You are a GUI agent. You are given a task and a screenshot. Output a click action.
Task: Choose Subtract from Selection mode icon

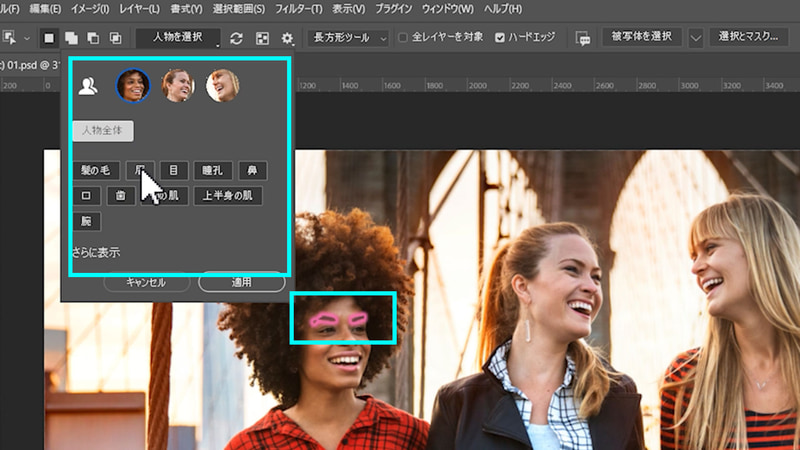tap(93, 38)
